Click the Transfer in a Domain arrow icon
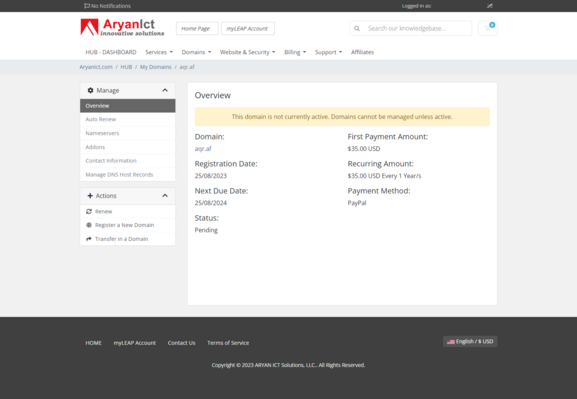 coord(89,239)
